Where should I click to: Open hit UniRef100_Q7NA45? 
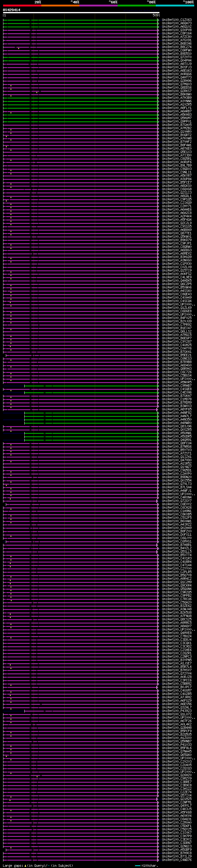pos(177,751)
